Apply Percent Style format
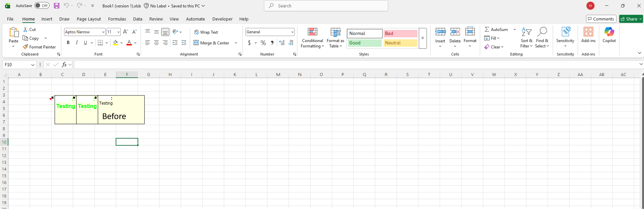The height and width of the screenshot is (218, 644). (x=263, y=43)
